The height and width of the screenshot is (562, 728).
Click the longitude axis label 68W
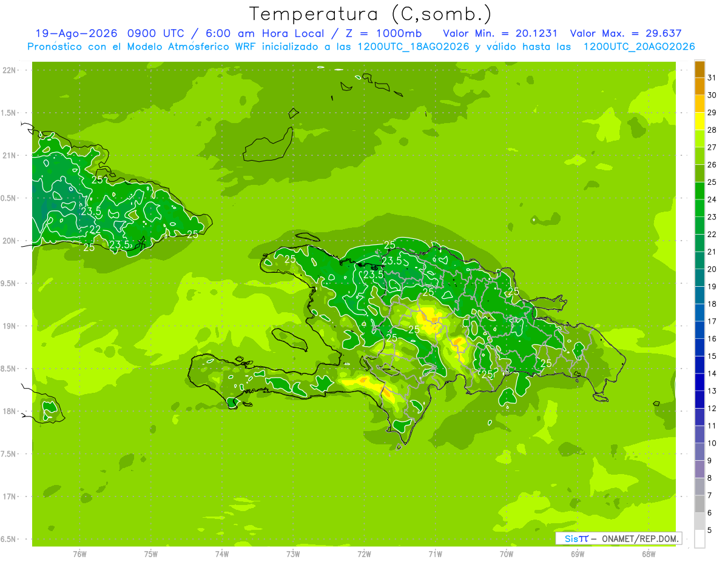click(x=649, y=554)
